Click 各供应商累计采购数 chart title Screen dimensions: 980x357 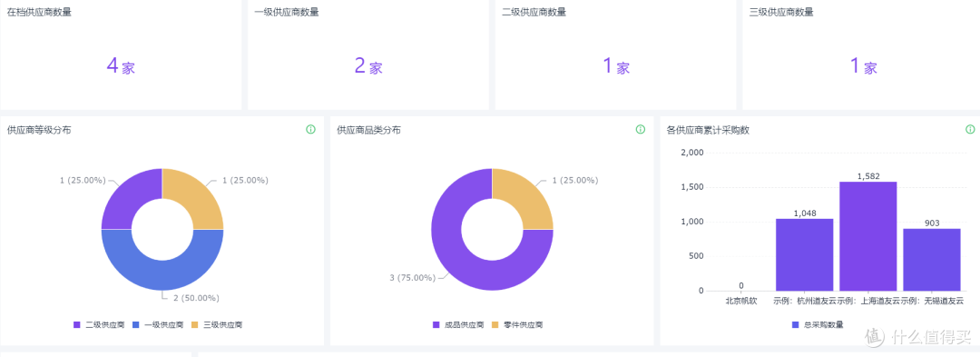click(x=708, y=130)
